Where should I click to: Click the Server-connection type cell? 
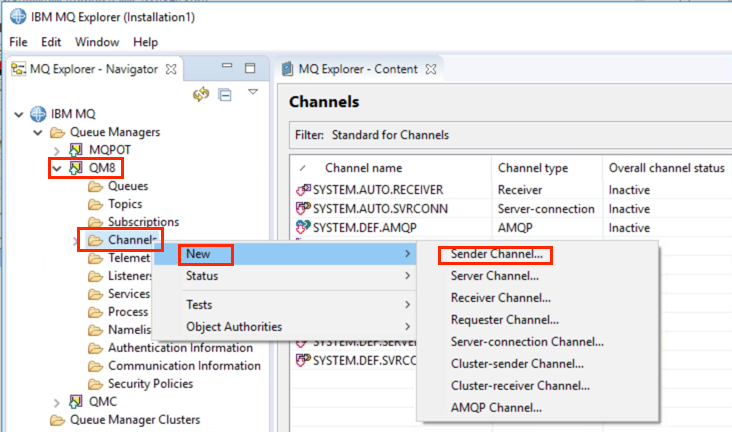pos(546,209)
